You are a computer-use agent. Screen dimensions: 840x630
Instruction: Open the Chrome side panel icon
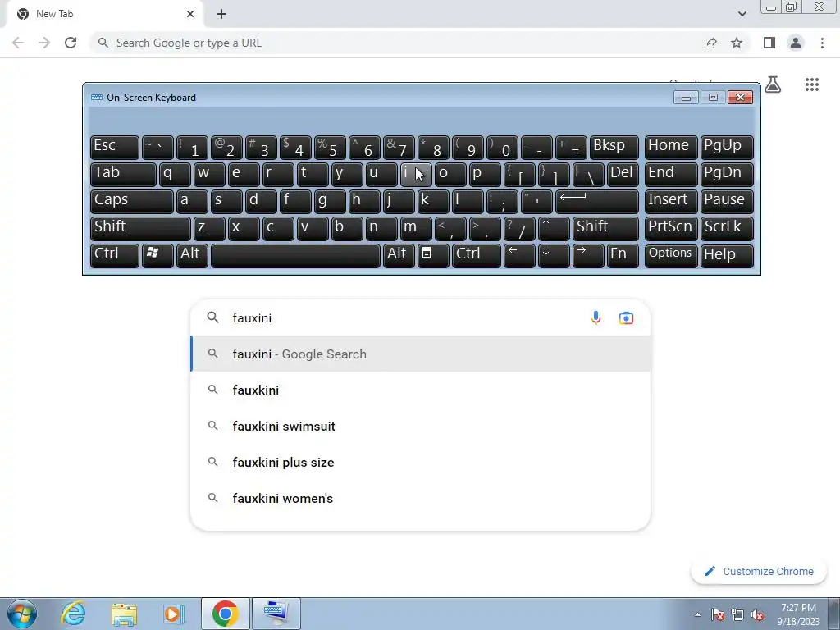(x=769, y=43)
